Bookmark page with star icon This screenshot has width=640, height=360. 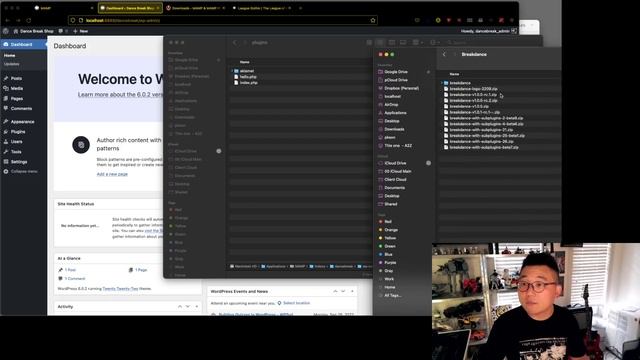click(x=373, y=20)
